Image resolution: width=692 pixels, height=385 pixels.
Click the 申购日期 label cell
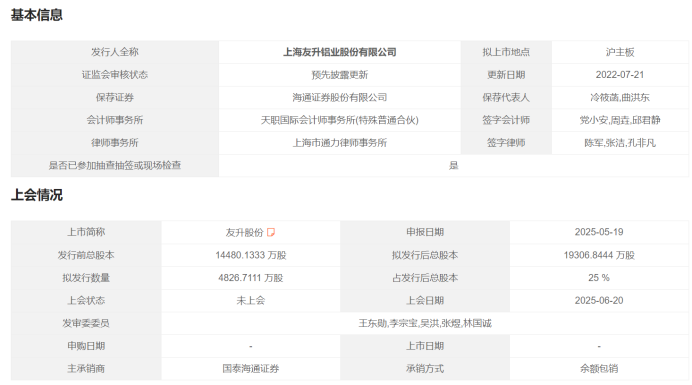[86, 346]
